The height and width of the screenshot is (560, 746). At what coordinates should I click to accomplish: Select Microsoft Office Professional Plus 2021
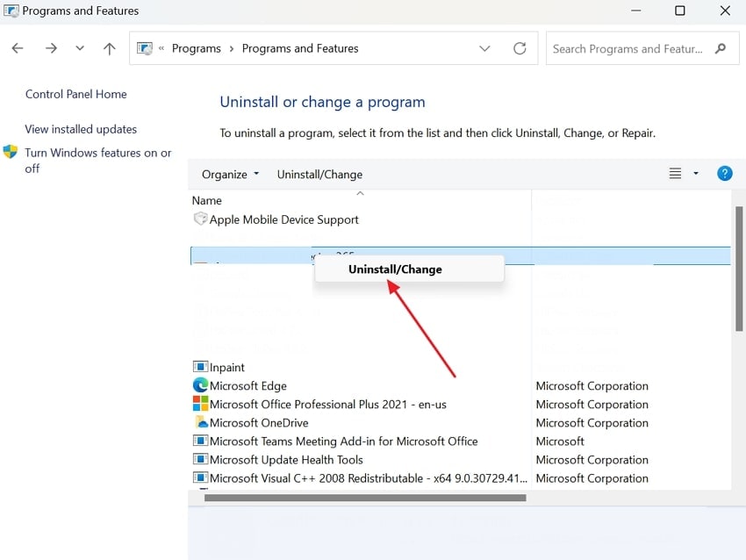[x=328, y=405]
